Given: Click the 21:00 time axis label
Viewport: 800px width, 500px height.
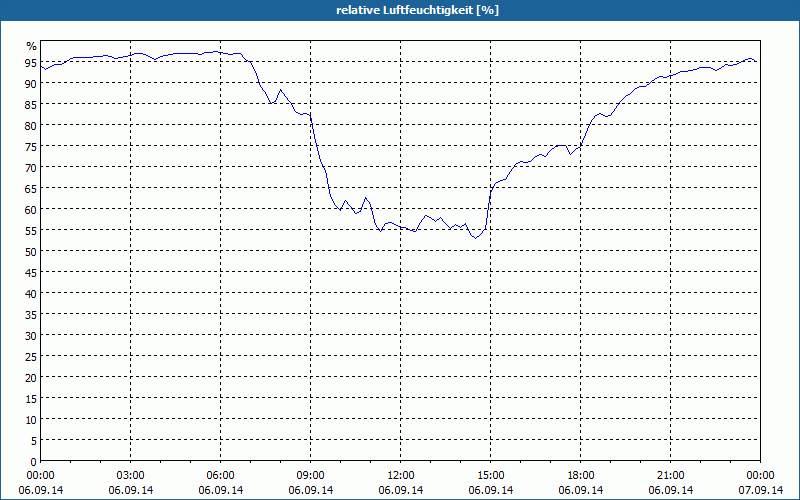Looking at the screenshot, I should click(x=671, y=475).
